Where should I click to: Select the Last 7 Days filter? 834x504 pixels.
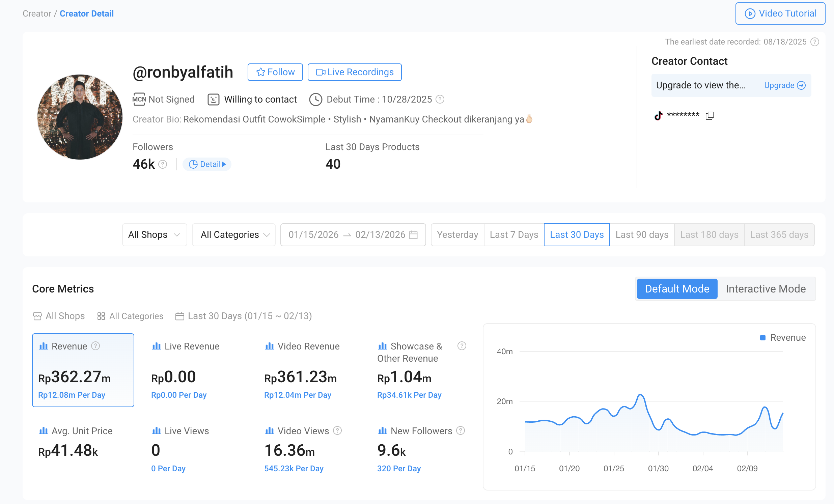(513, 234)
